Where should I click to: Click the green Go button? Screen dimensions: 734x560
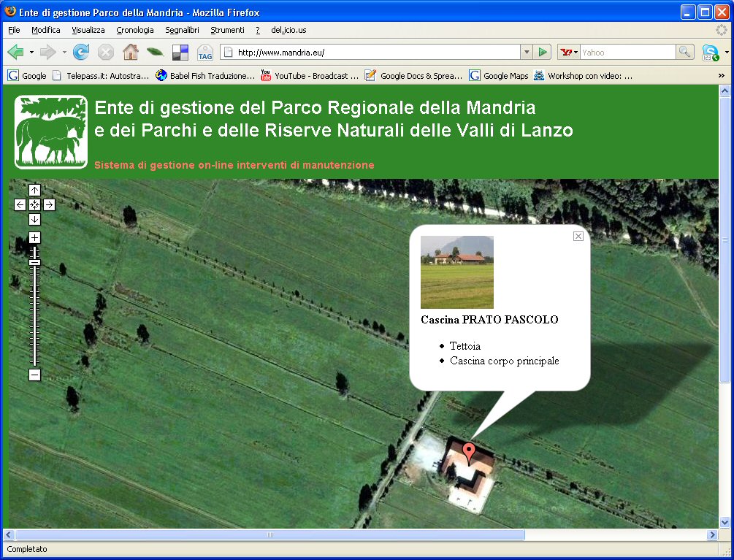point(543,53)
